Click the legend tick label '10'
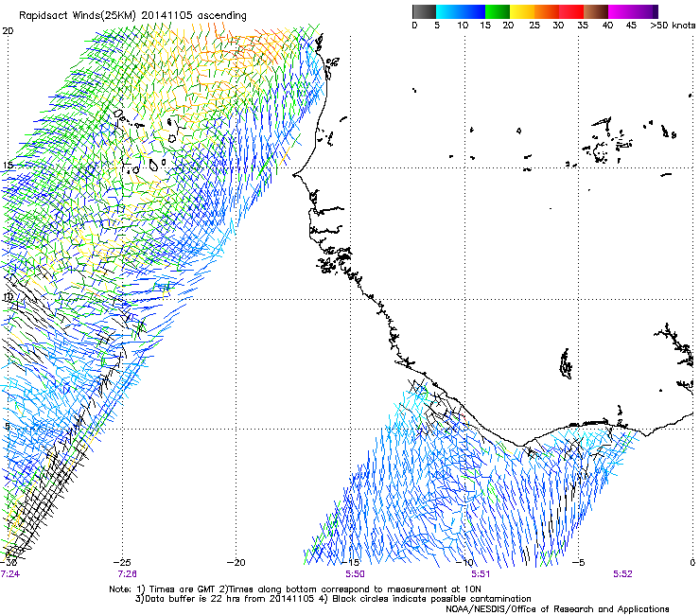Image resolution: width=700 pixels, height=615 pixels. coord(463,26)
